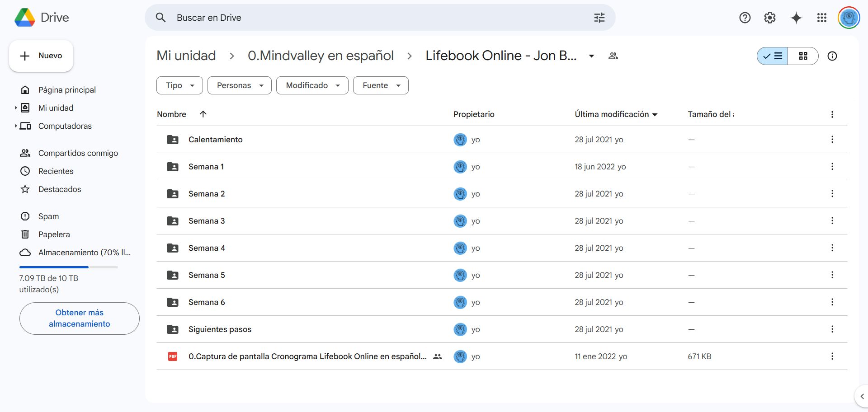Show the folder details info icon

pyautogui.click(x=832, y=56)
